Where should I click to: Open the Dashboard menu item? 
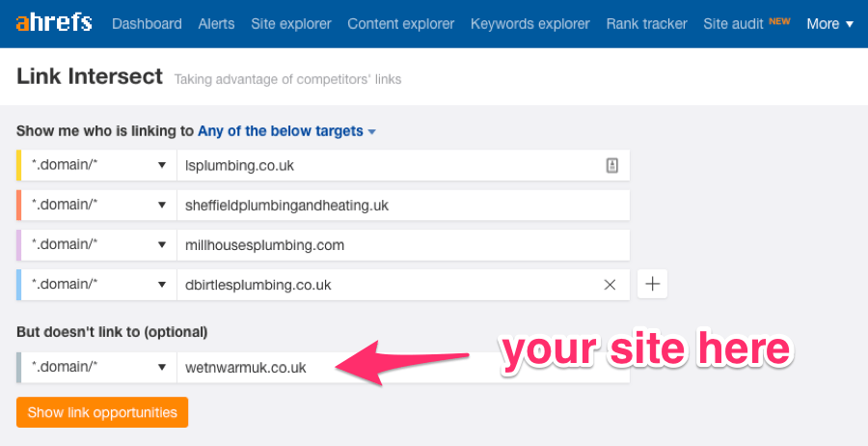(x=147, y=23)
